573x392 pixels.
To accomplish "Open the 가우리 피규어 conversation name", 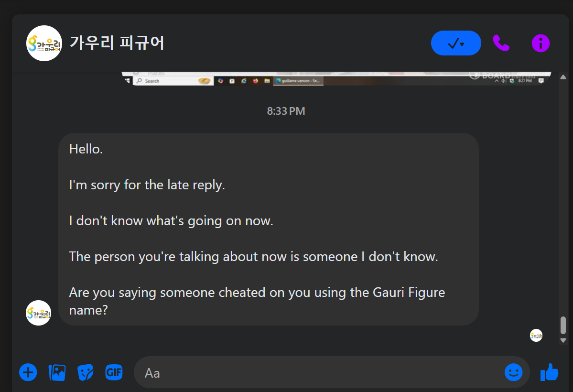I will click(117, 43).
